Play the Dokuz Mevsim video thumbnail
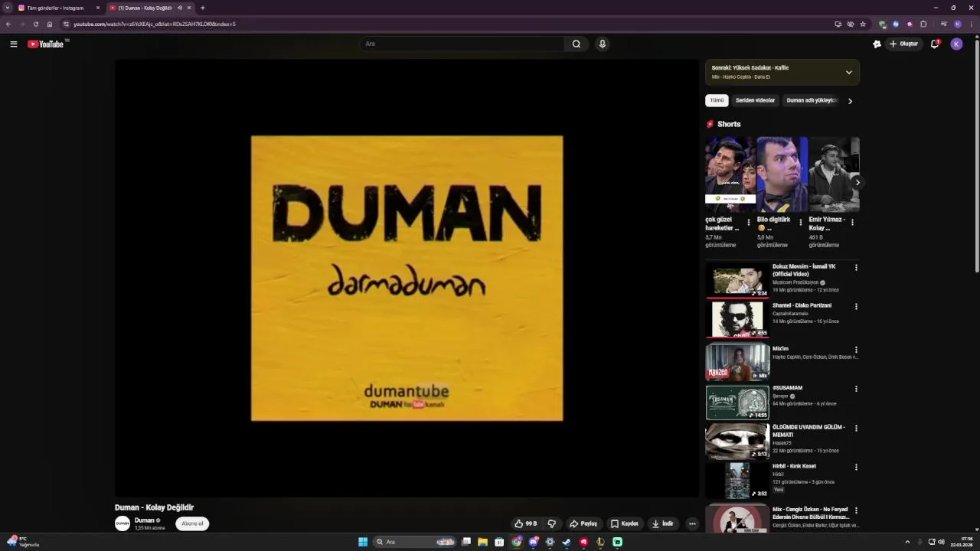Viewport: 980px width, 551px height. pos(737,280)
